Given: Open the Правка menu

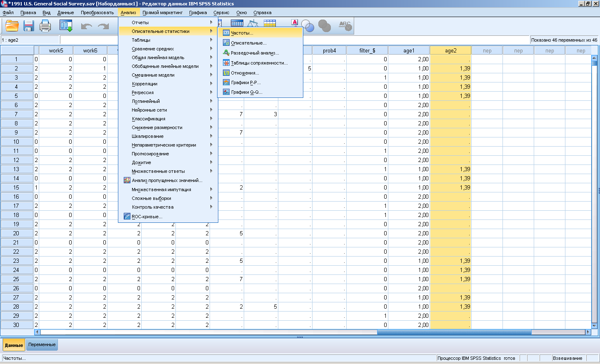Looking at the screenshot, I should [28, 12].
